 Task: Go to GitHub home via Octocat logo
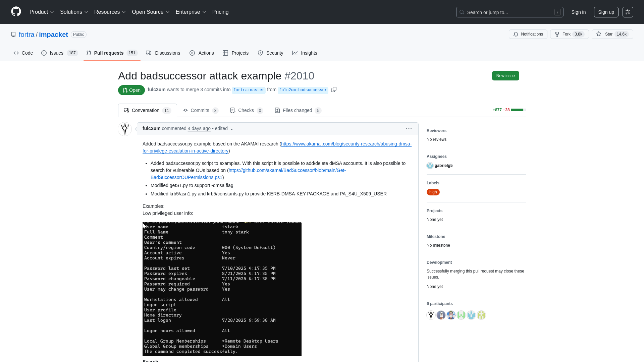pyautogui.click(x=16, y=12)
